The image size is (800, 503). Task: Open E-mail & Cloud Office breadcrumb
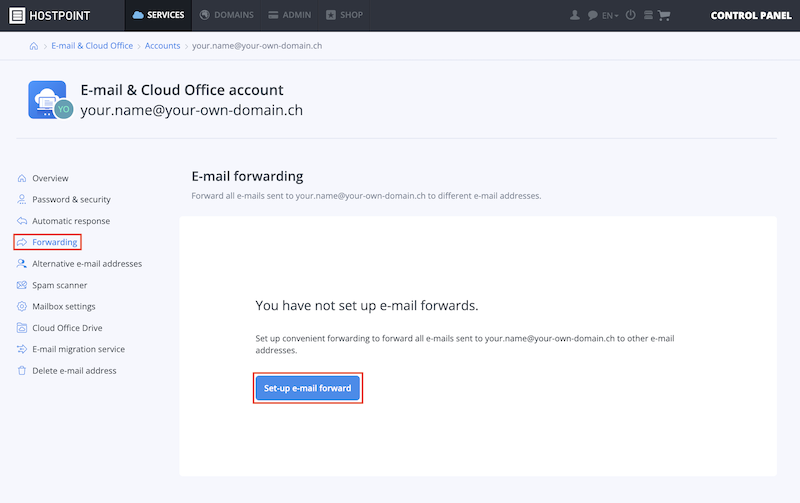pos(92,46)
